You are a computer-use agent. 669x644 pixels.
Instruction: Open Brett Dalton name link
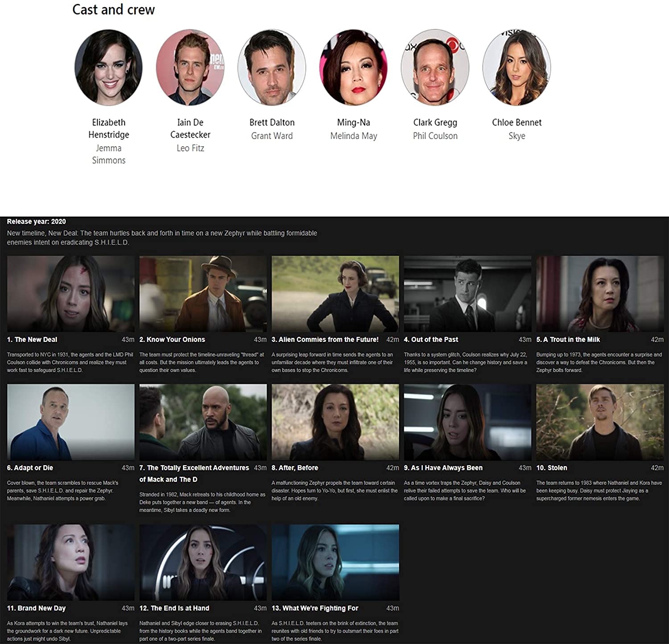click(272, 122)
